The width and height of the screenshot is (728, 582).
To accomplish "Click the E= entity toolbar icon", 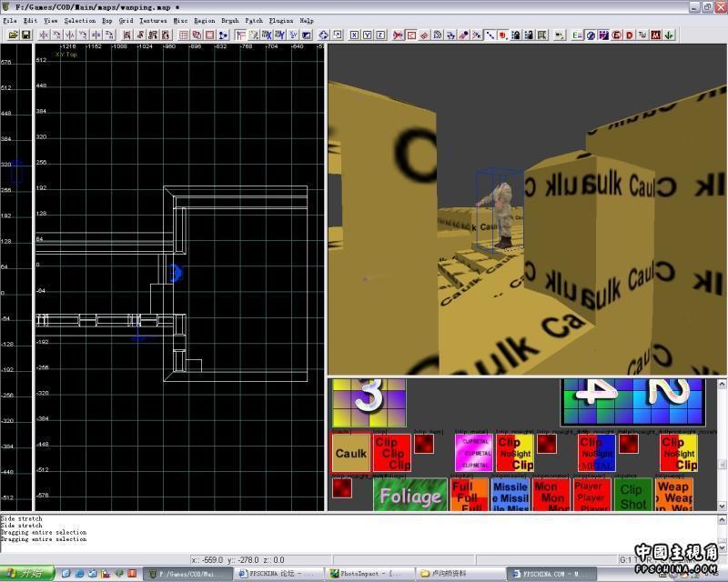I will (x=577, y=35).
